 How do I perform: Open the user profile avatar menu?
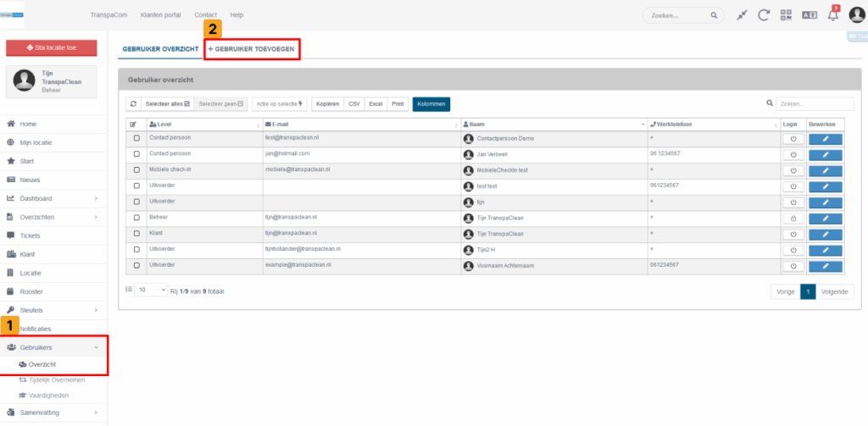click(x=856, y=15)
